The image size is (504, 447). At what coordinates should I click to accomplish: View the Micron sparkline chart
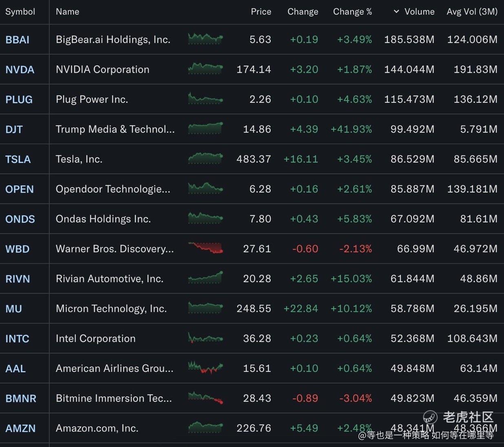coord(206,308)
